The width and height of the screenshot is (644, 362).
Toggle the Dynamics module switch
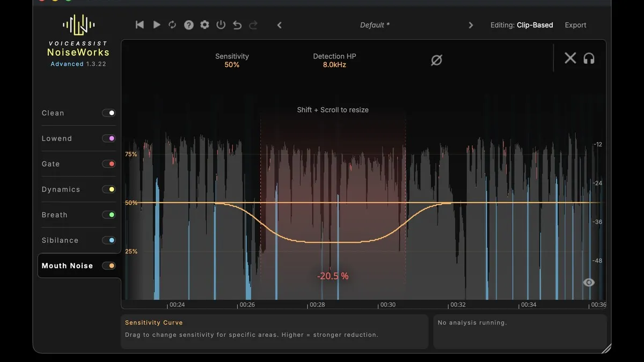pos(109,189)
